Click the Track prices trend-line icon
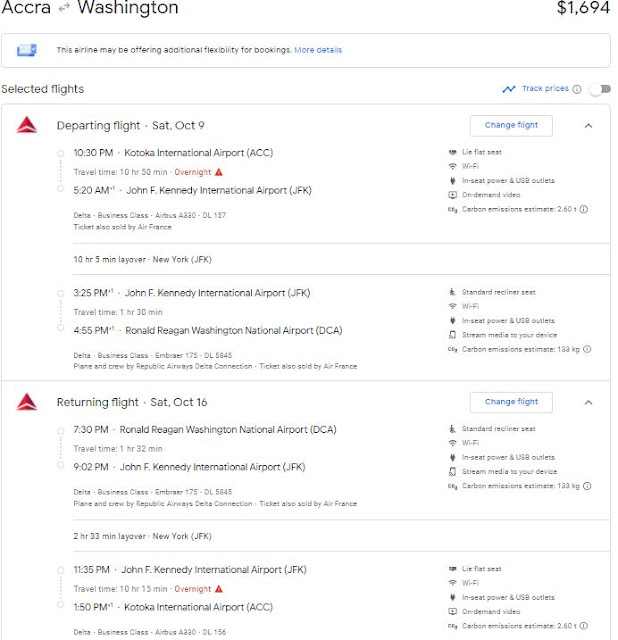 pyautogui.click(x=509, y=89)
